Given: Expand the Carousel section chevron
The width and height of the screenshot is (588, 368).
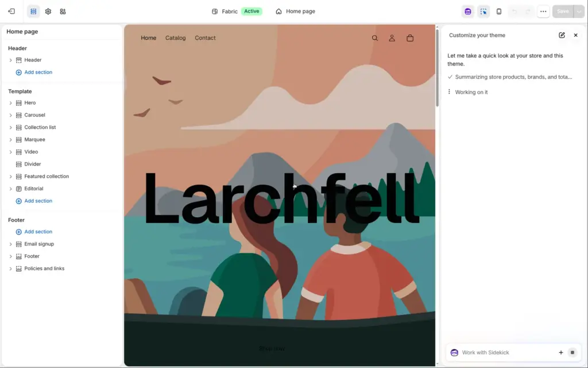Looking at the screenshot, I should pos(10,115).
